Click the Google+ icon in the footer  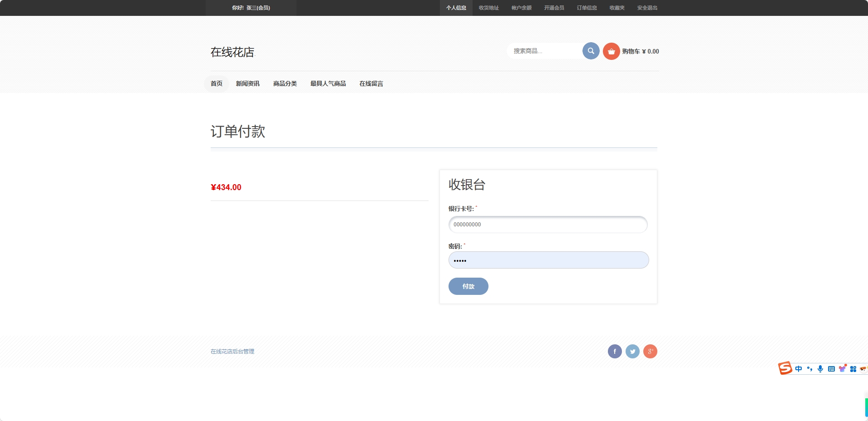(x=650, y=351)
